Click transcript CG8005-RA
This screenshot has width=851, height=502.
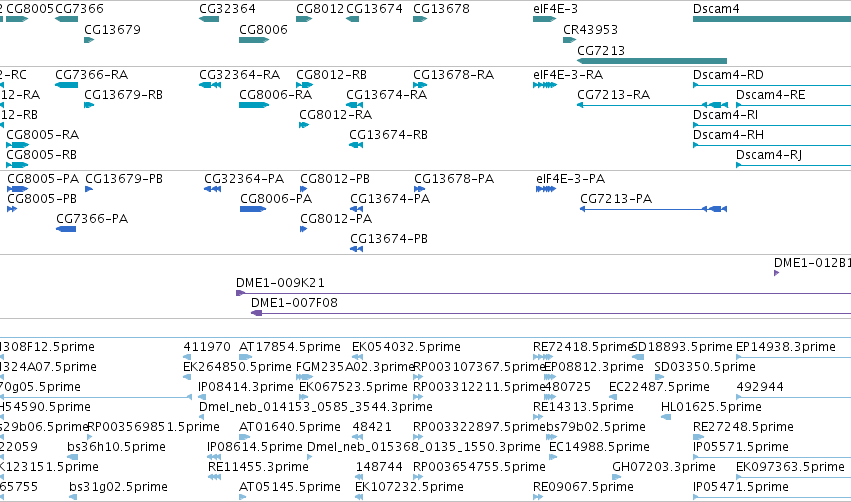pyautogui.click(x=42, y=135)
